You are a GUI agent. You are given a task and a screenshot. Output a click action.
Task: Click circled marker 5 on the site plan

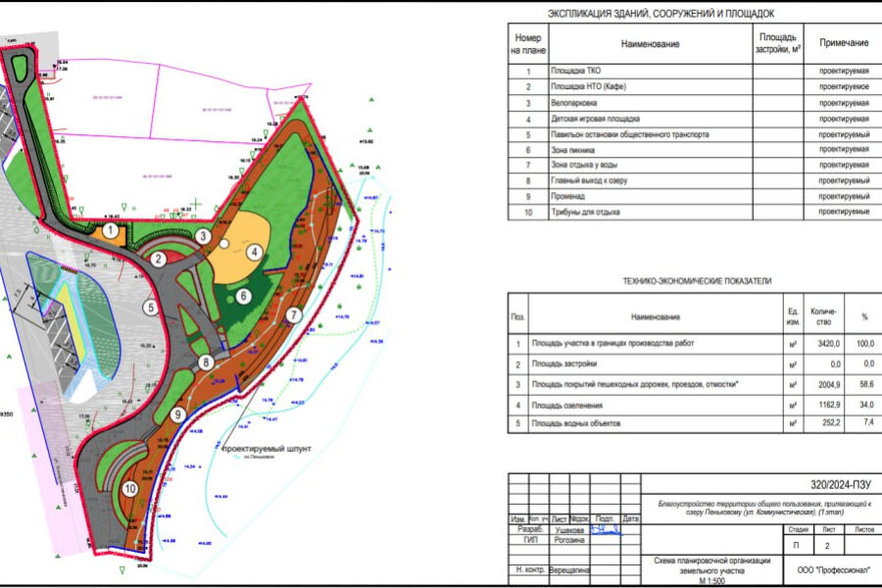150,307
